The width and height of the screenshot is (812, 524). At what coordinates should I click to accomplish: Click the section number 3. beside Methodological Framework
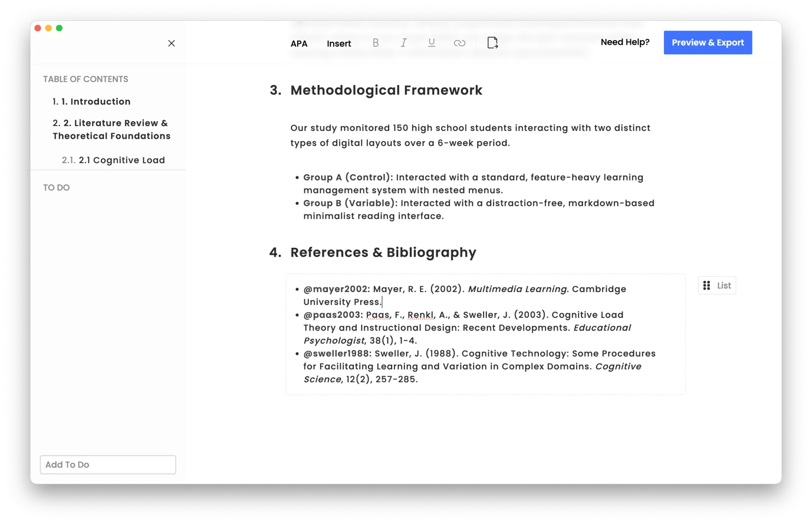(275, 90)
